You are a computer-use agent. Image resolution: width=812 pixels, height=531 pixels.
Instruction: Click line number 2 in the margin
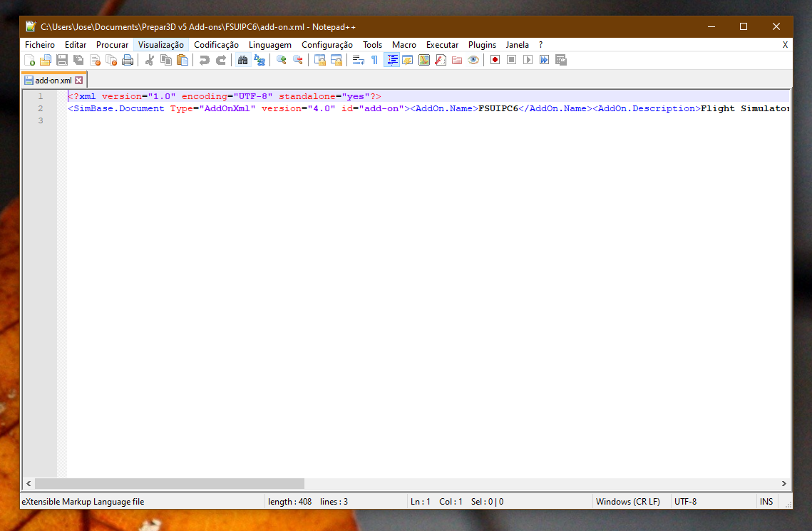pyautogui.click(x=41, y=108)
